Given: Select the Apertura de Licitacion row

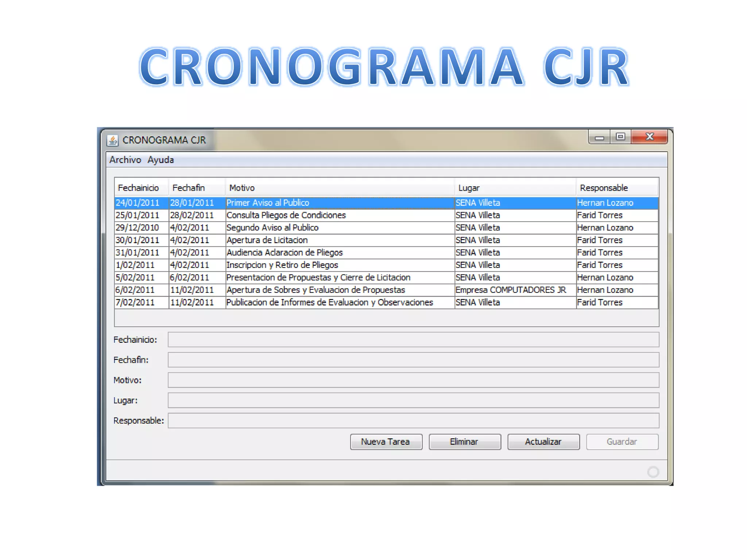Looking at the screenshot, I should 267,240.
